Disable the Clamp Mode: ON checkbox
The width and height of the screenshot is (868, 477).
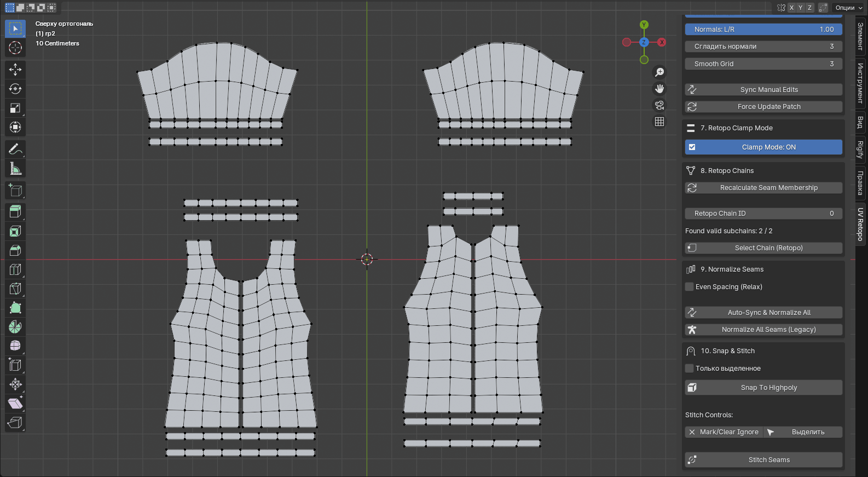click(692, 147)
